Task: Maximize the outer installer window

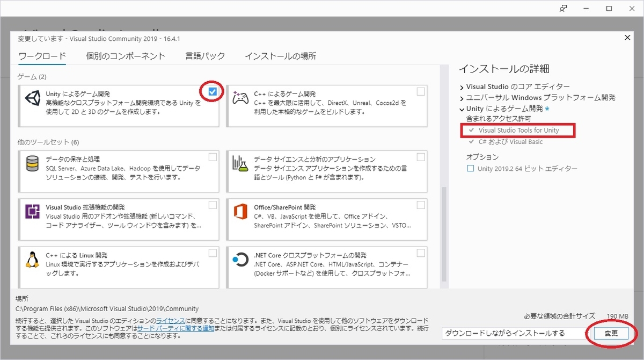Action: [x=609, y=9]
